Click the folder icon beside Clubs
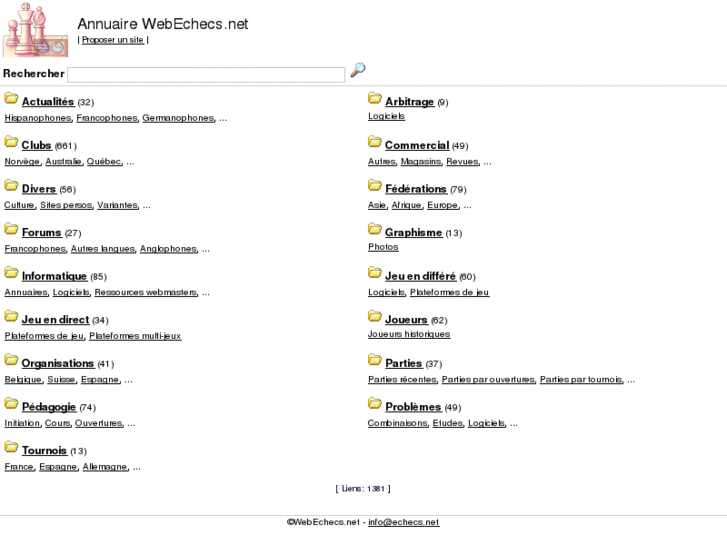Image resolution: width=727 pixels, height=545 pixels. pyautogui.click(x=11, y=142)
